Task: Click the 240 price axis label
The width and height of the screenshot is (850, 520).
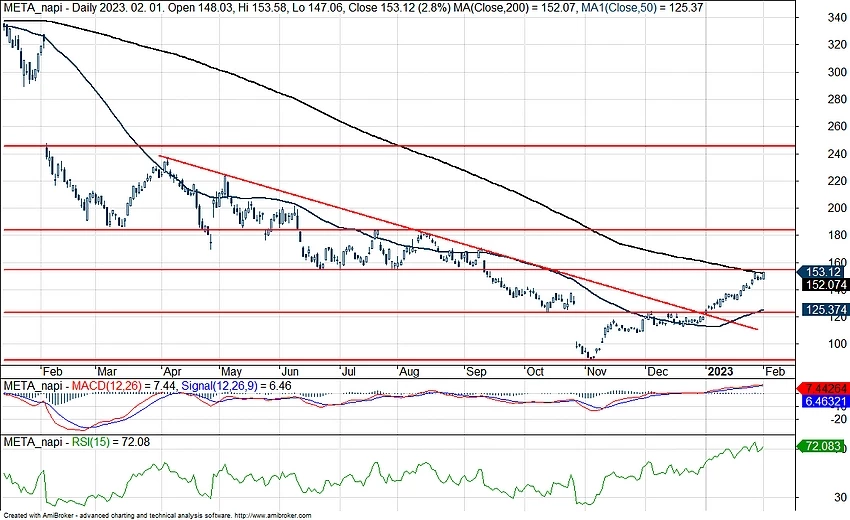Action: (836, 154)
